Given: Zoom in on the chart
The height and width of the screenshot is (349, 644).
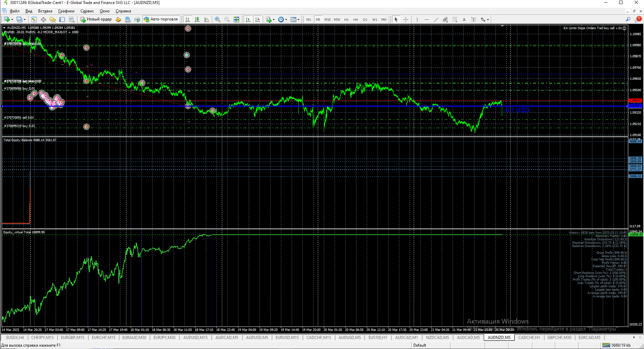Looking at the screenshot, I should click(218, 19).
